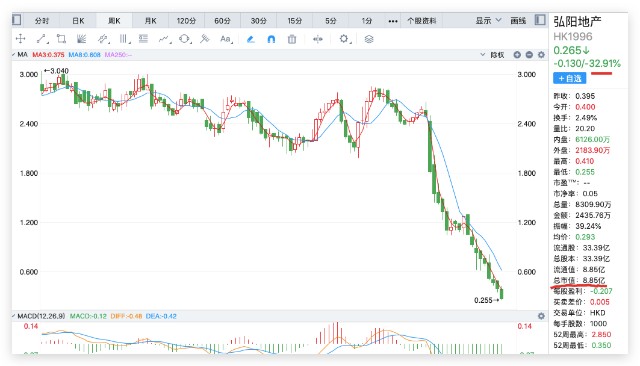Click the stock name 弘阳地产
Screen dimensions: 640x366
tap(577, 21)
